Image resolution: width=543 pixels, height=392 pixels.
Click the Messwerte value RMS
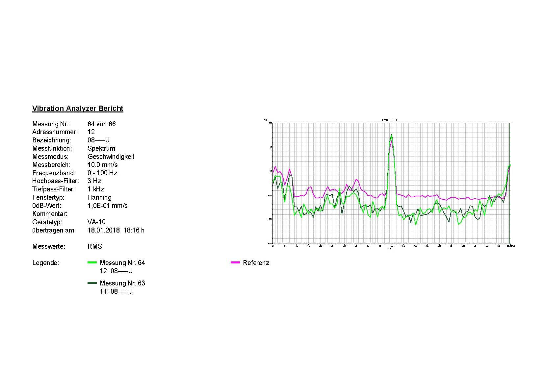pos(95,246)
